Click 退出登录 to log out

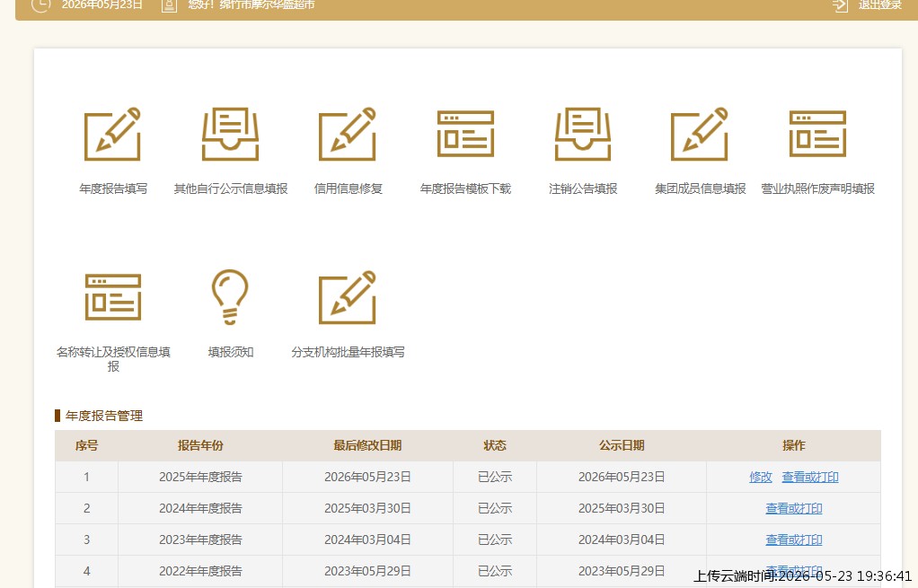point(880,5)
